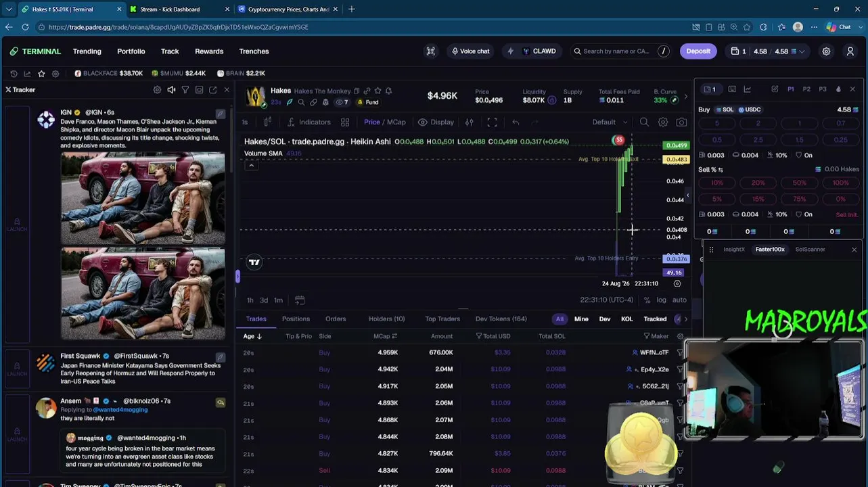Enter fullscreen chart mode

492,122
